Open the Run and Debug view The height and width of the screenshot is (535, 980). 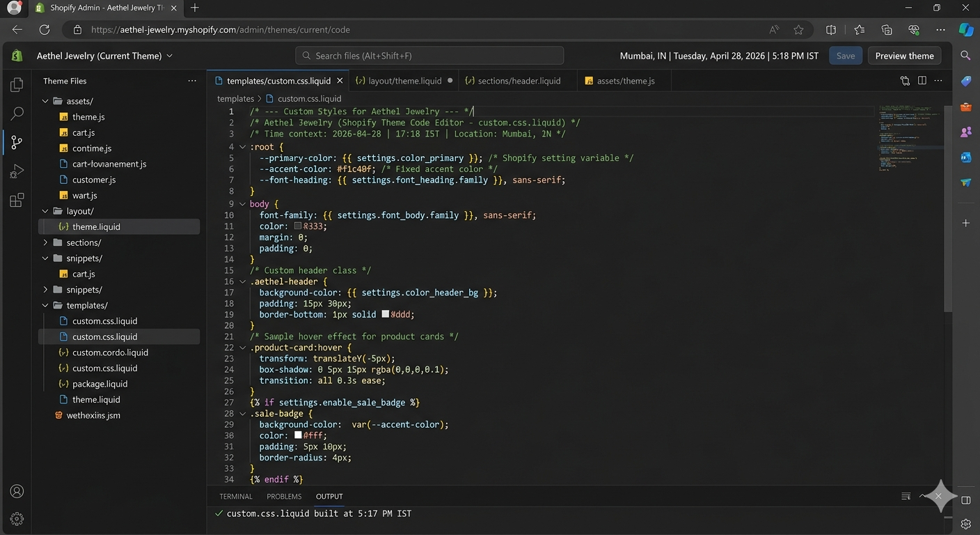[x=17, y=171]
